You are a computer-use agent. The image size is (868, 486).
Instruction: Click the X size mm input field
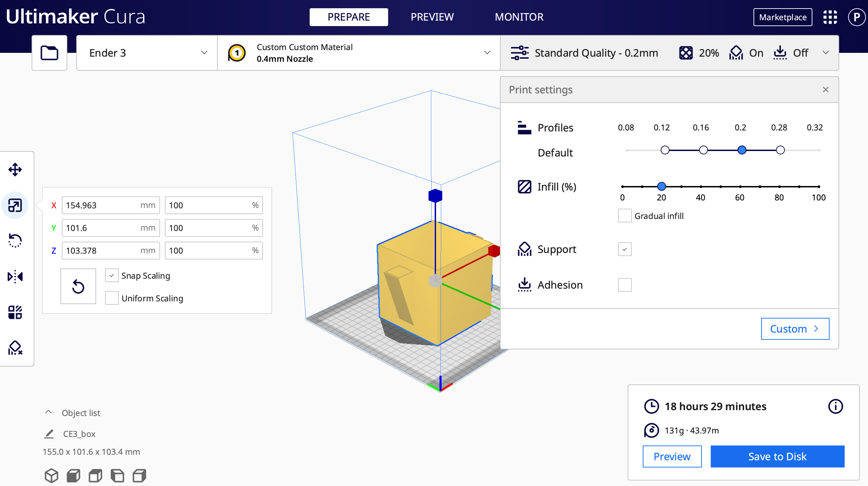point(111,205)
